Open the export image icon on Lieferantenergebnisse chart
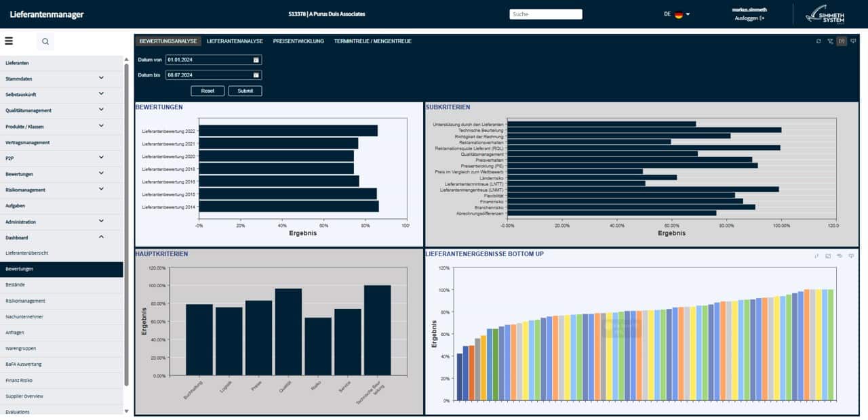 [x=829, y=256]
